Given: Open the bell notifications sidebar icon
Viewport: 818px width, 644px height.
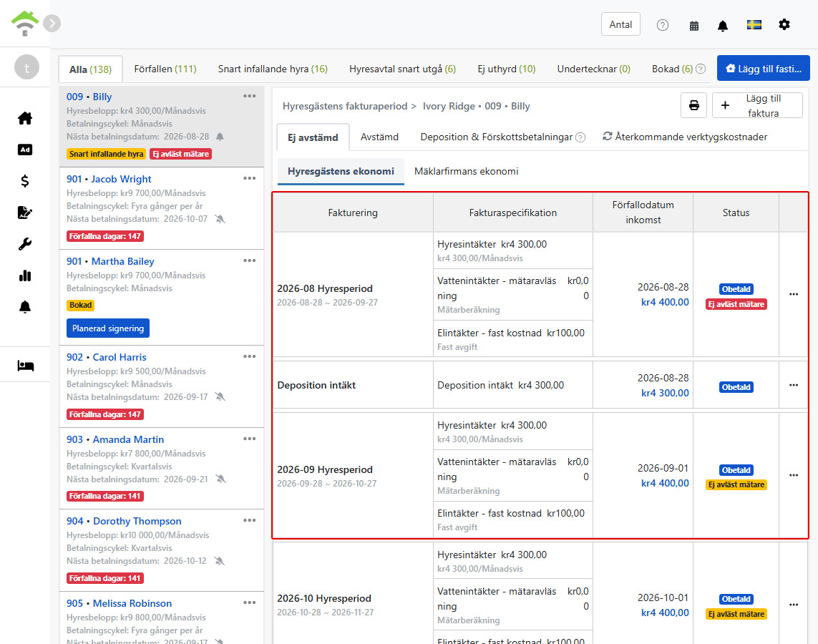Looking at the screenshot, I should [25, 307].
